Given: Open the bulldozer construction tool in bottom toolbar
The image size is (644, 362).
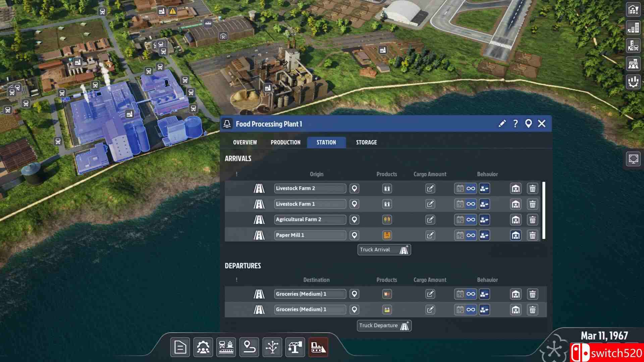Looking at the screenshot, I should [x=318, y=347].
